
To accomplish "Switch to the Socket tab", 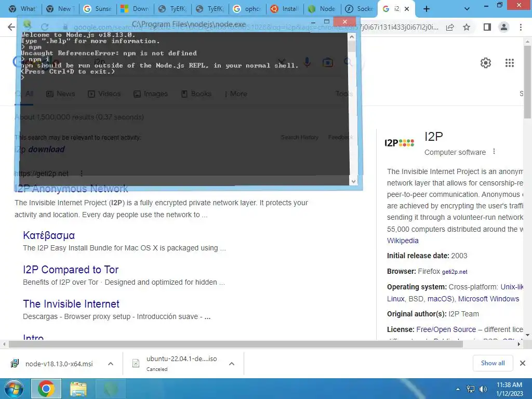I will click(x=359, y=9).
